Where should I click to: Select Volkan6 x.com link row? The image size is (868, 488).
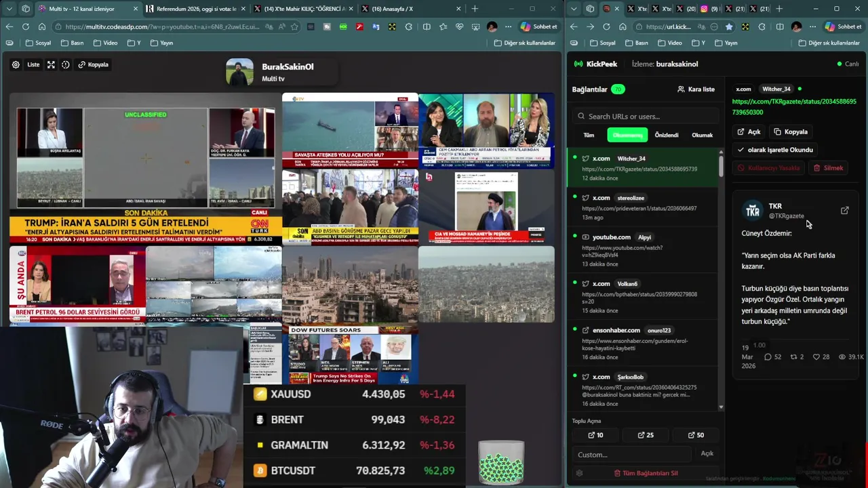pos(643,296)
